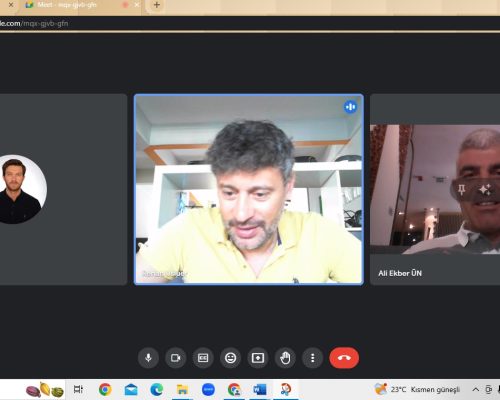
Task: Click the blue speaking indicator on center tile
Action: [350, 107]
